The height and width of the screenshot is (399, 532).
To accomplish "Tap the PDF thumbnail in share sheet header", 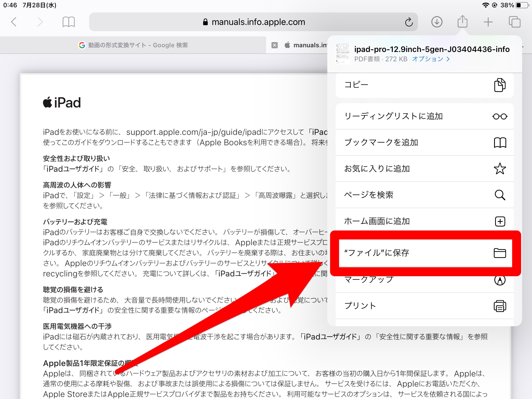I will coord(343,54).
